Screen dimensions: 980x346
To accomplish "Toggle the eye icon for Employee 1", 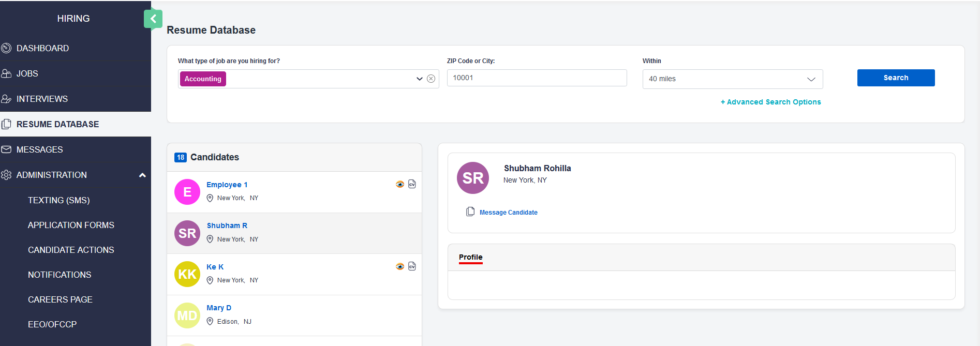I will coord(400,184).
